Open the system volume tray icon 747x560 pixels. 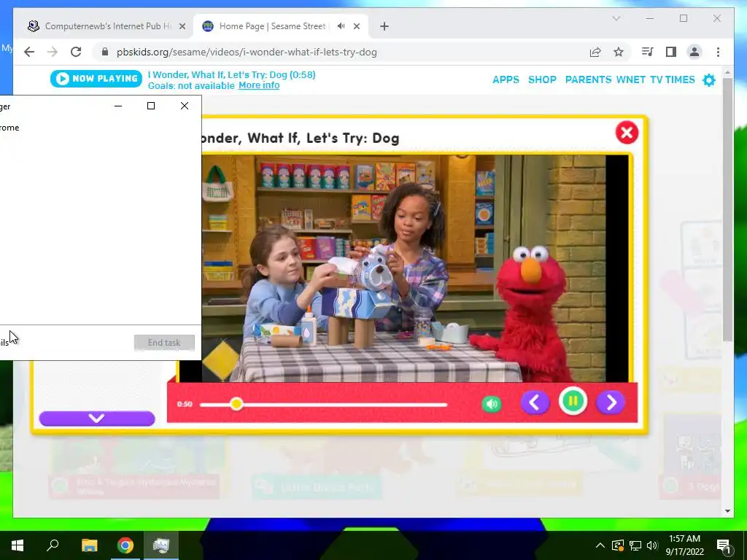pyautogui.click(x=652, y=545)
